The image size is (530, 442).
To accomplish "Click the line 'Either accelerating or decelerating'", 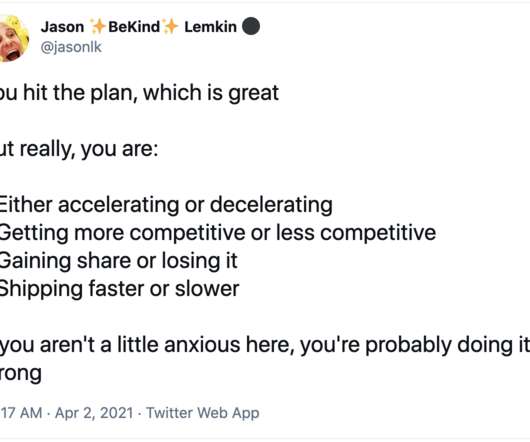I will click(166, 205).
